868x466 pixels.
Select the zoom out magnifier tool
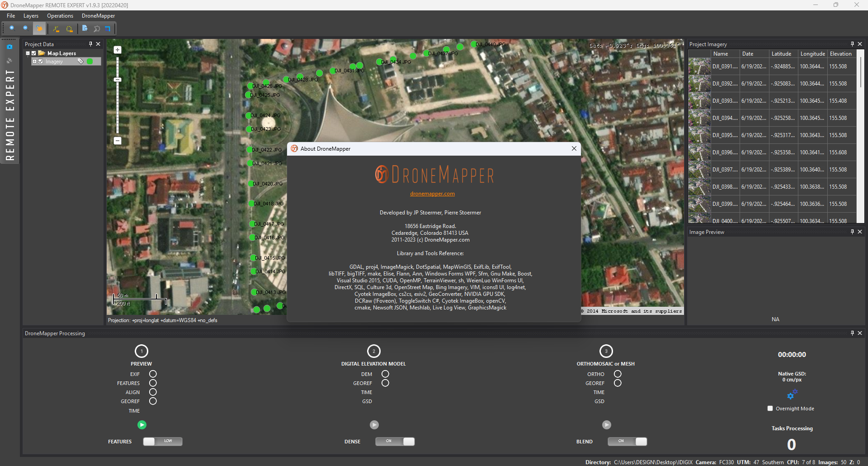click(x=25, y=29)
